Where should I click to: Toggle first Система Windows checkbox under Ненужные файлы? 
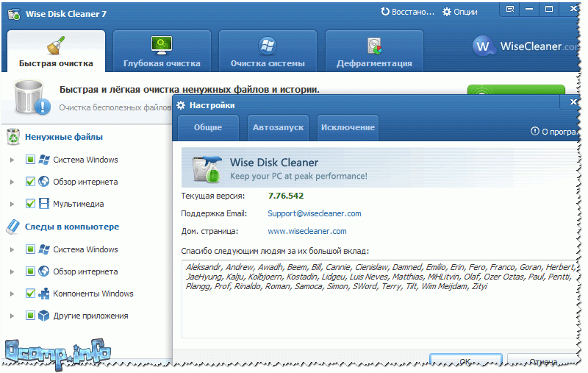pos(30,160)
